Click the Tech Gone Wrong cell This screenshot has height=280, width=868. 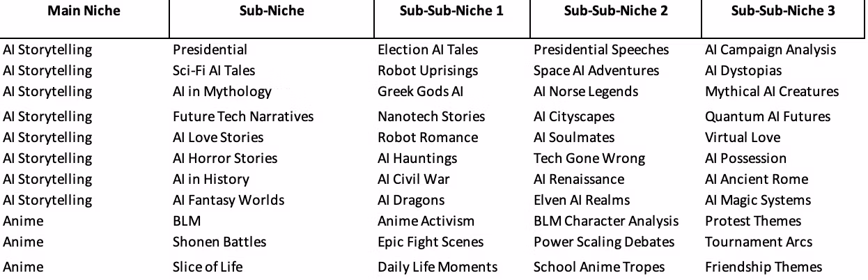[589, 159]
